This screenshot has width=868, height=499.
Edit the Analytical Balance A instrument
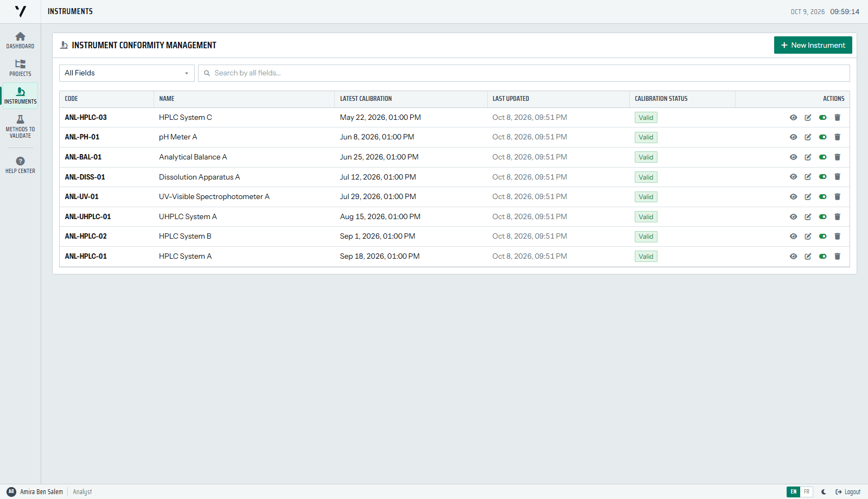tap(808, 157)
